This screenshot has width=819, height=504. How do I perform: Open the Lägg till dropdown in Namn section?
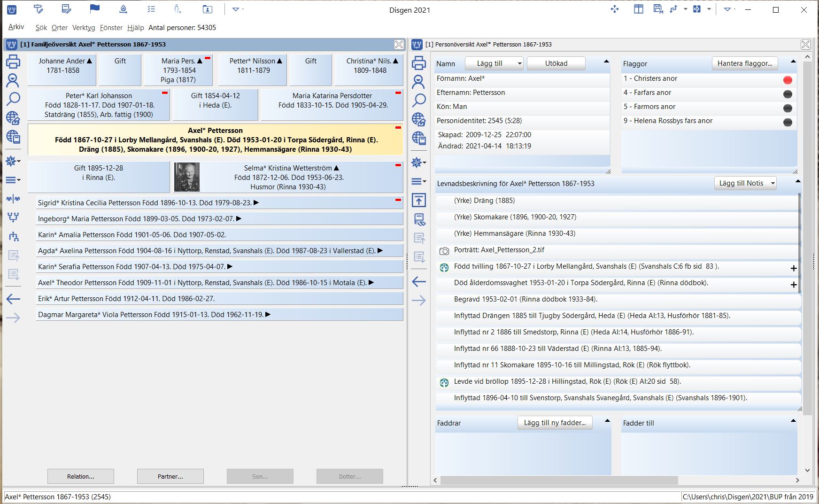[494, 63]
